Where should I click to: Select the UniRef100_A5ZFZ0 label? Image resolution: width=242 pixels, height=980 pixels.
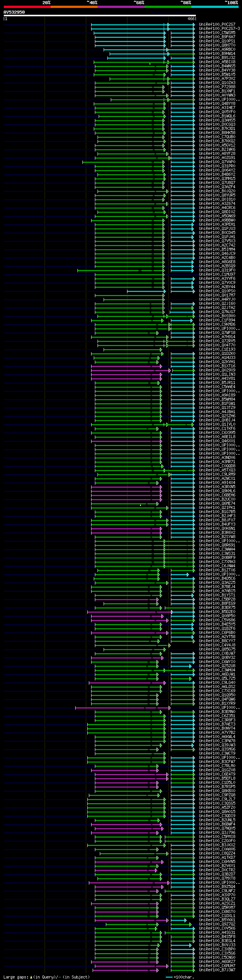point(217,808)
